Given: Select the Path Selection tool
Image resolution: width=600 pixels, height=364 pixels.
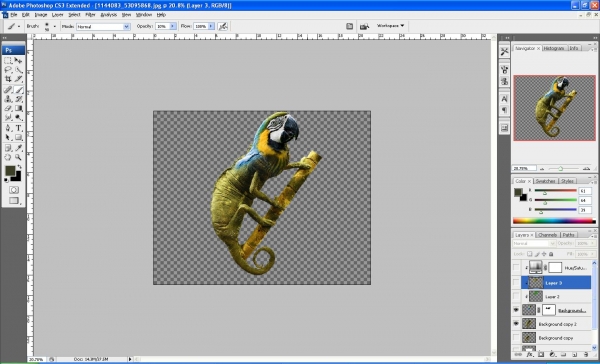Looking at the screenshot, I should click(8, 137).
